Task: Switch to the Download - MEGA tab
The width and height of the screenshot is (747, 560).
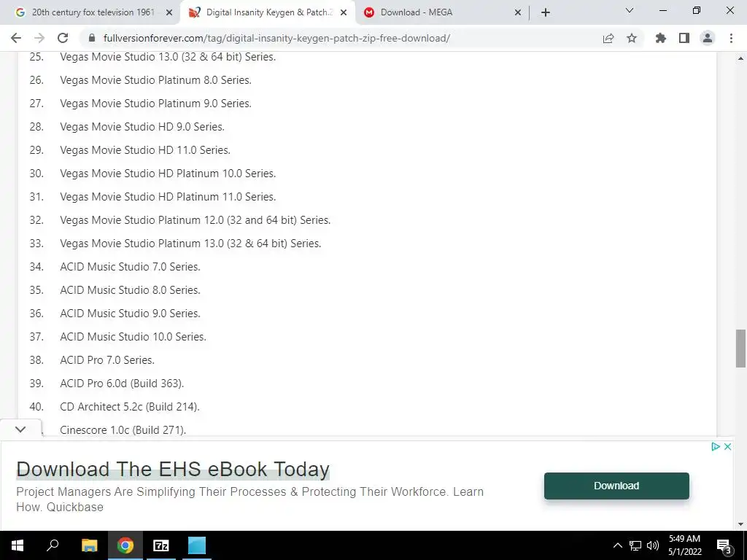Action: pyautogui.click(x=441, y=13)
